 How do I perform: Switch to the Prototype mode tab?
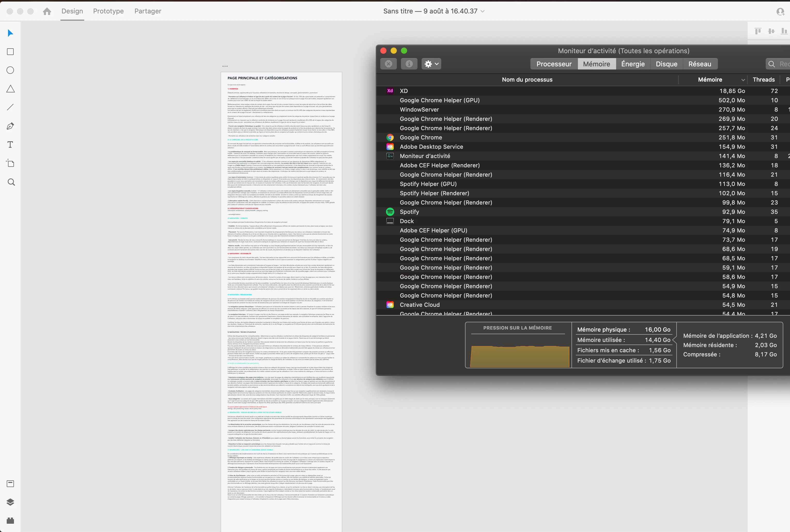(x=108, y=11)
